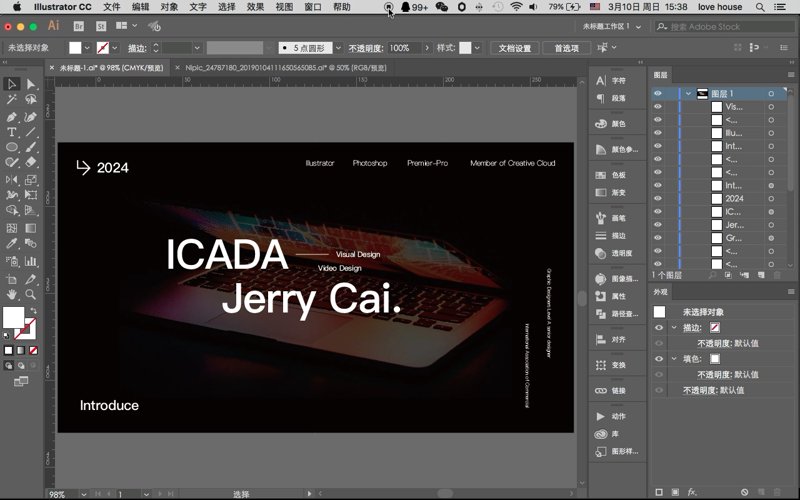Select the Zoom tool

[31, 294]
